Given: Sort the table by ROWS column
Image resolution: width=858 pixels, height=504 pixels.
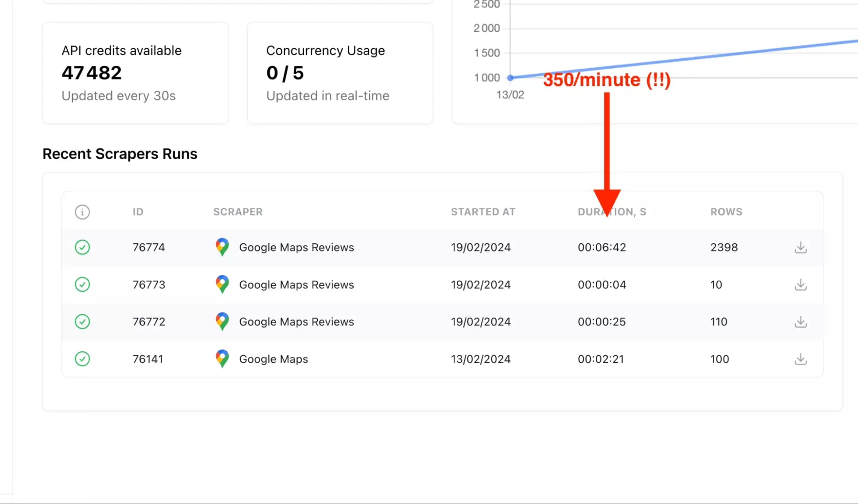Looking at the screenshot, I should pyautogui.click(x=726, y=211).
